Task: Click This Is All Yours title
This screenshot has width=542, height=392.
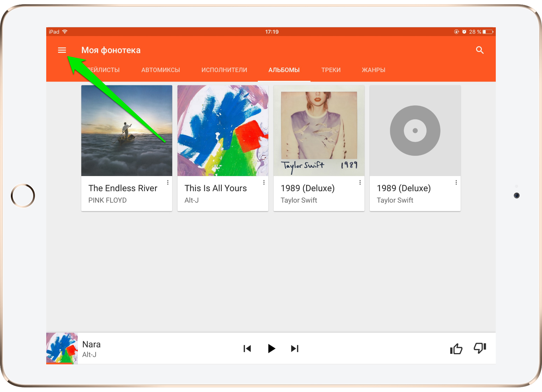Action: coord(216,188)
